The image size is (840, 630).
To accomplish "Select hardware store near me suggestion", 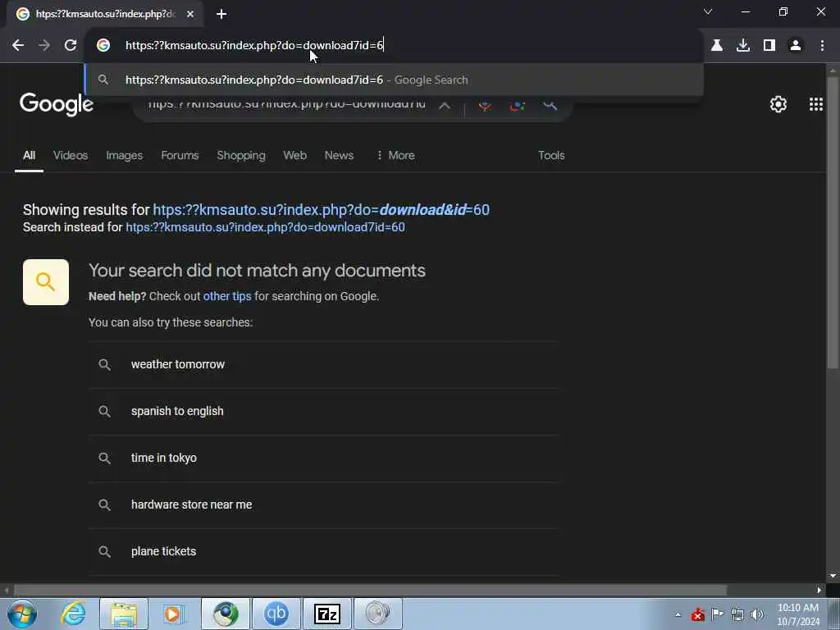I will (324, 504).
